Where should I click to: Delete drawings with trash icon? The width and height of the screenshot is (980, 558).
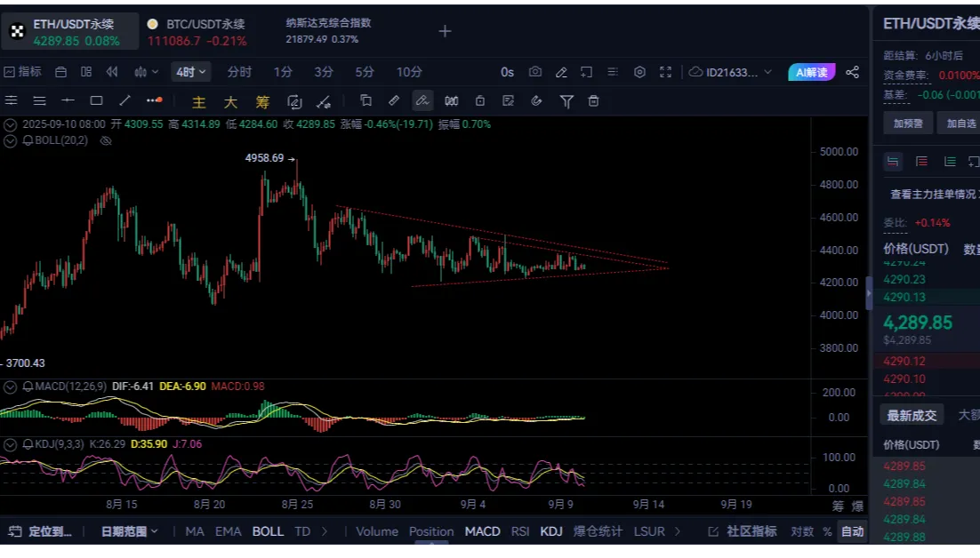[x=594, y=100]
